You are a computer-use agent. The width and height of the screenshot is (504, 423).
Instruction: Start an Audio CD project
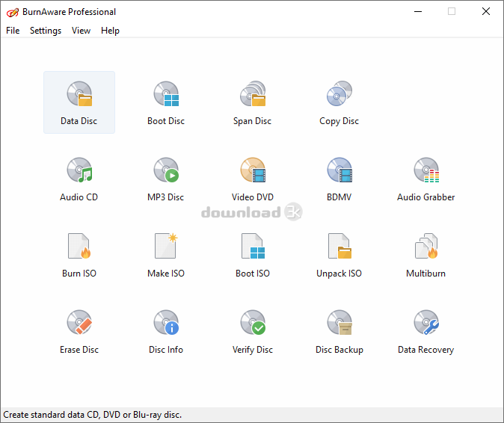pos(79,178)
